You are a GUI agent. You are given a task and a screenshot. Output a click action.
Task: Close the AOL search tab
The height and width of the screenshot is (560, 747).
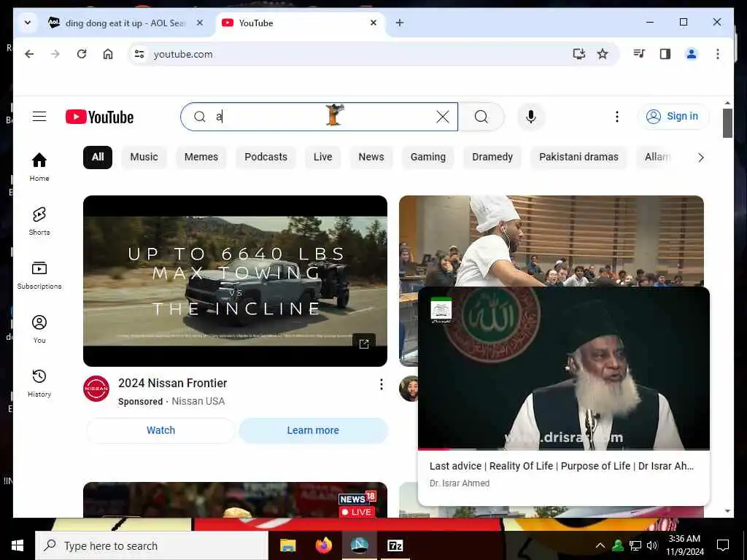coord(200,23)
